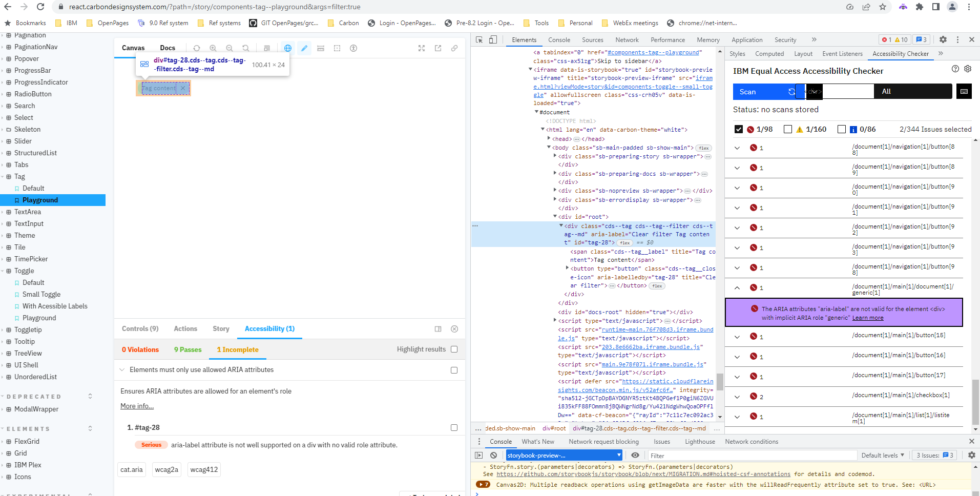
Task: Toggle element outlines with dashed box icon
Action: click(x=337, y=48)
